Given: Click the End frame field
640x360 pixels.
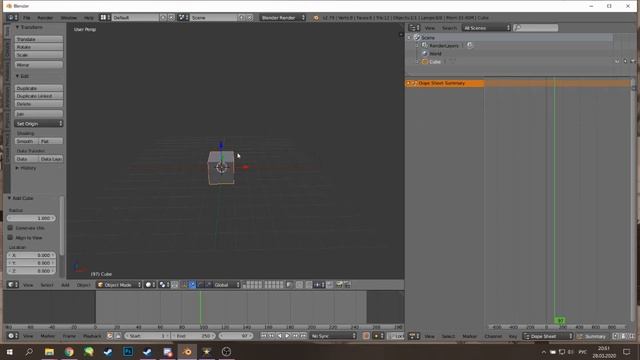Looking at the screenshot, I should tap(193, 336).
